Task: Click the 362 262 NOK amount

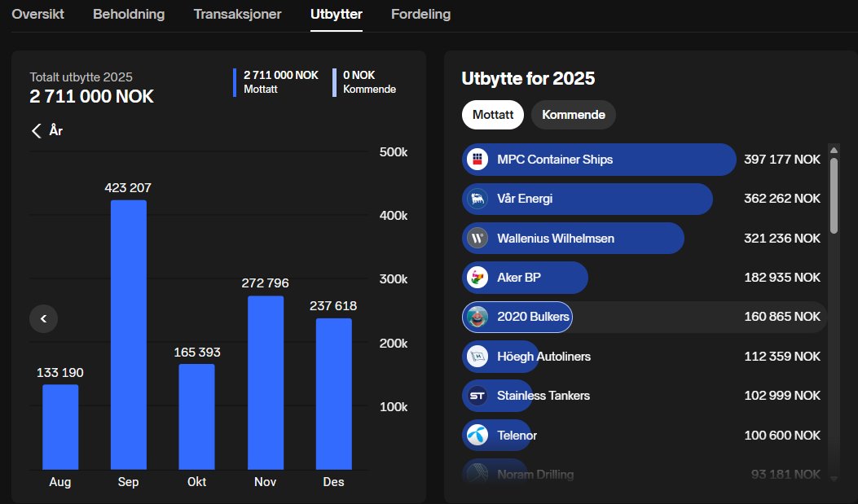Action: (782, 199)
